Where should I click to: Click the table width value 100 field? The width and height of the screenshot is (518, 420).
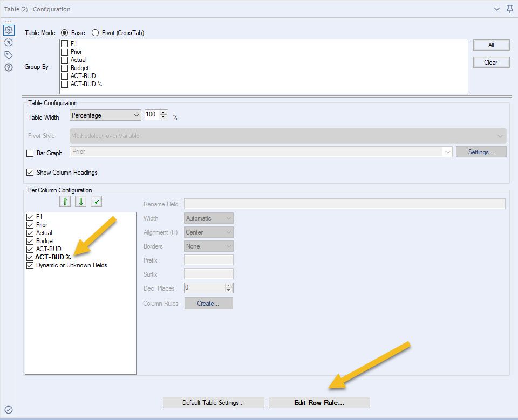tap(152, 115)
